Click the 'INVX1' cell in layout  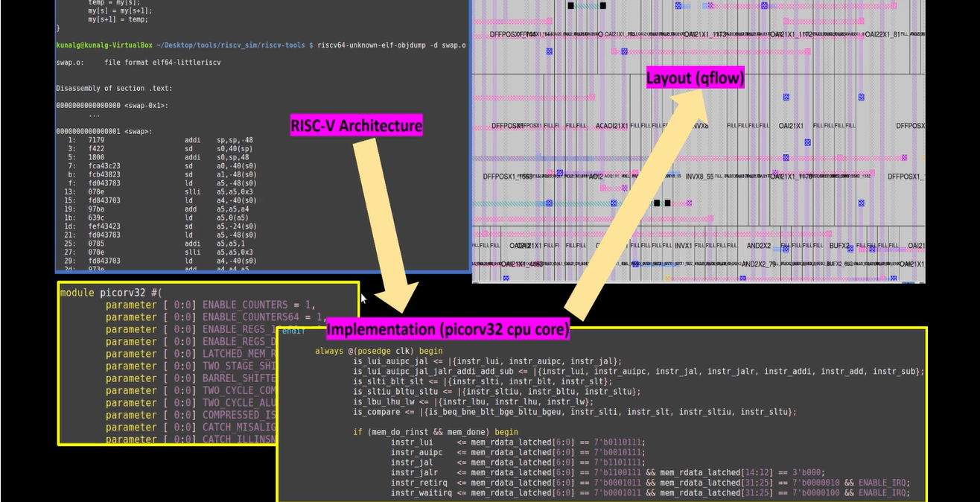(x=684, y=245)
